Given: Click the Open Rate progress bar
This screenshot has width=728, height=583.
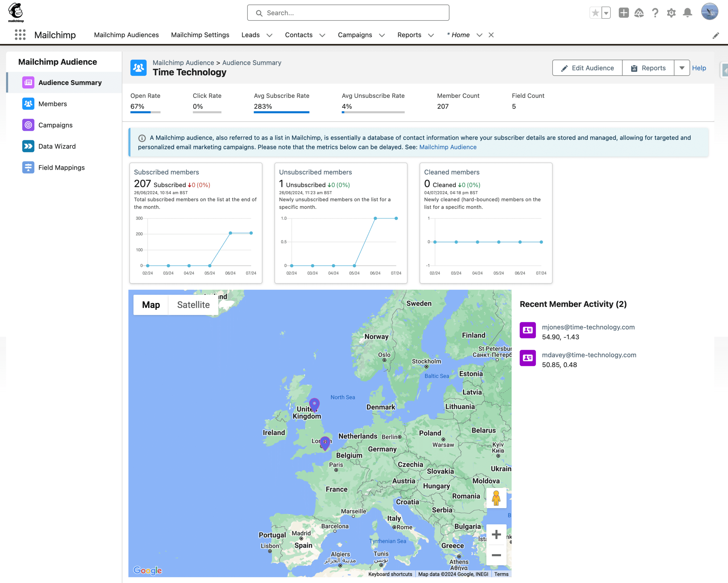Looking at the screenshot, I should pyautogui.click(x=145, y=112).
